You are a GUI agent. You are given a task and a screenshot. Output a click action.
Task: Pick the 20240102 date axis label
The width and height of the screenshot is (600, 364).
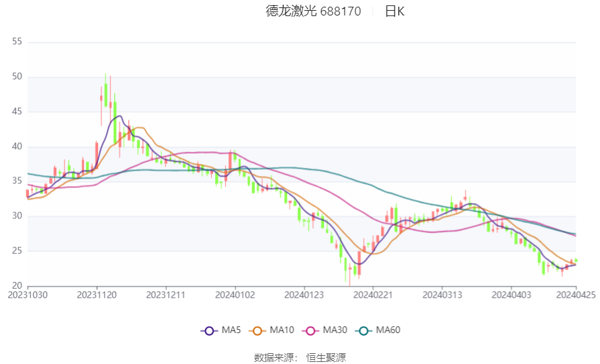pyautogui.click(x=234, y=294)
